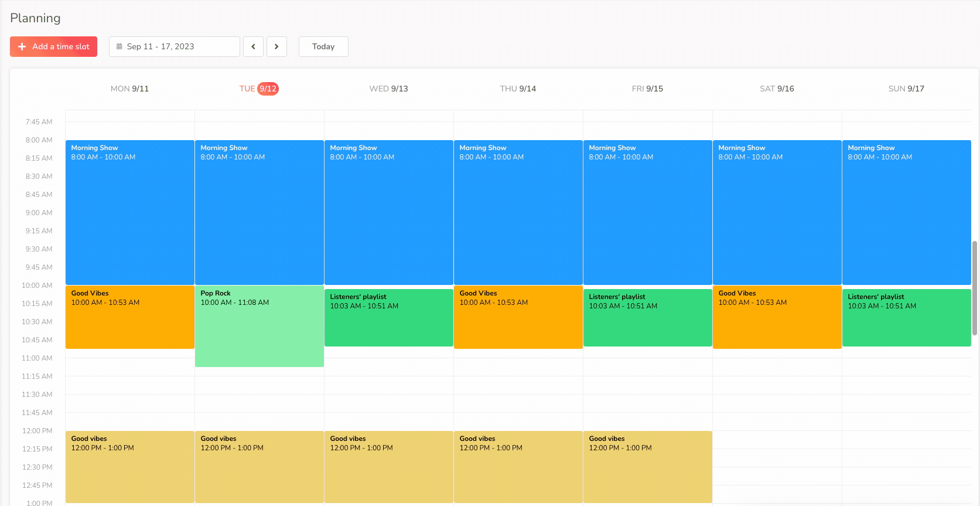Open Tuesday's Morning Show time slot
The width and height of the screenshot is (980, 506).
click(259, 212)
